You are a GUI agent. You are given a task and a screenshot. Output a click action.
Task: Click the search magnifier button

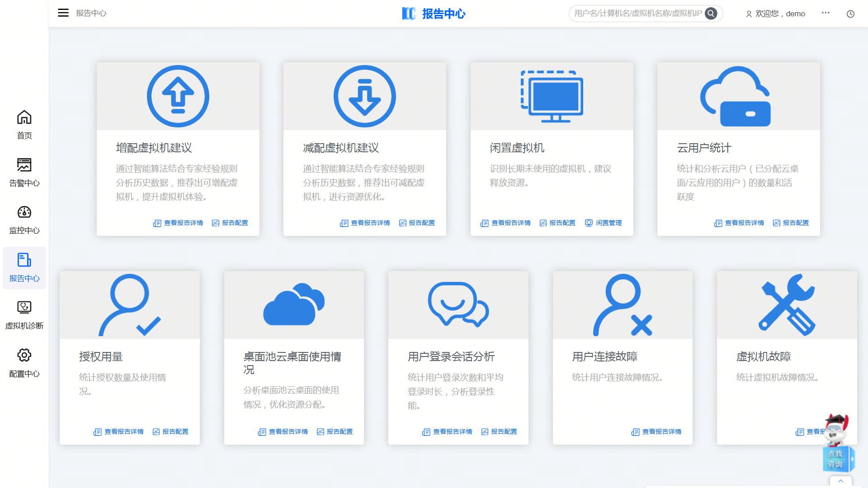click(711, 14)
